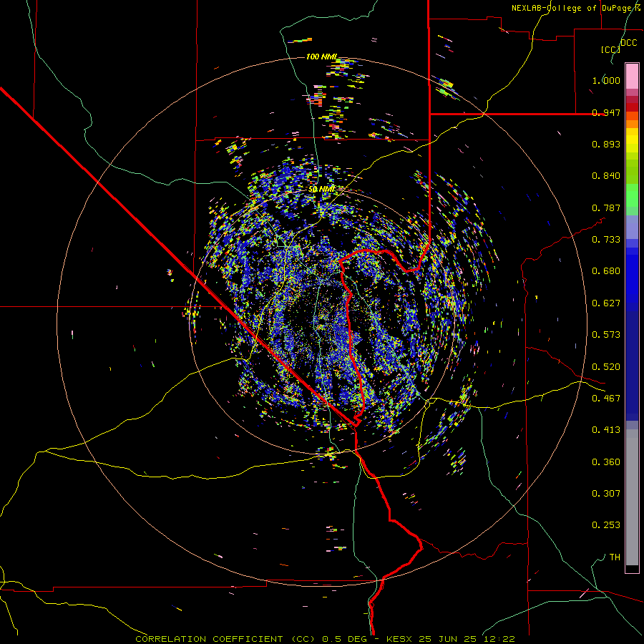The width and height of the screenshot is (644, 644).
Task: Click the bright green colorbar segment
Action: (x=632, y=195)
